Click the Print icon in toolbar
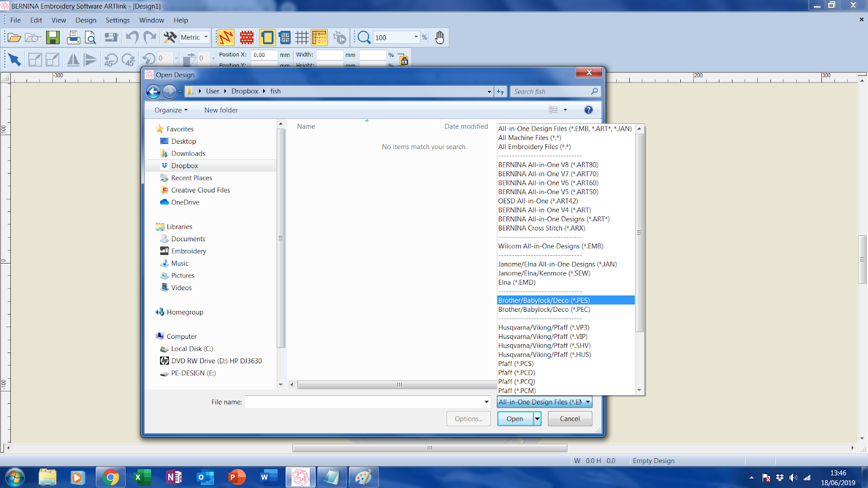The image size is (868, 488). pyautogui.click(x=73, y=37)
